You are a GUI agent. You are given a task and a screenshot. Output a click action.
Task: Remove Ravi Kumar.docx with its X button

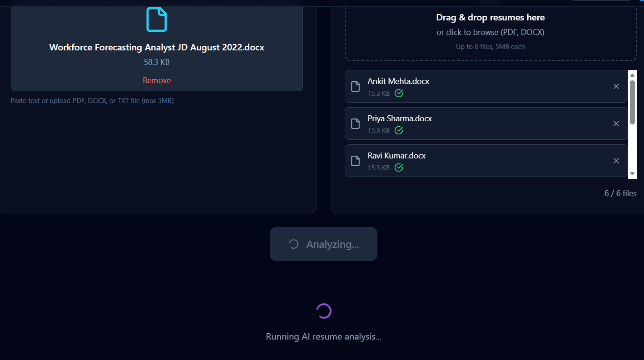tap(616, 161)
